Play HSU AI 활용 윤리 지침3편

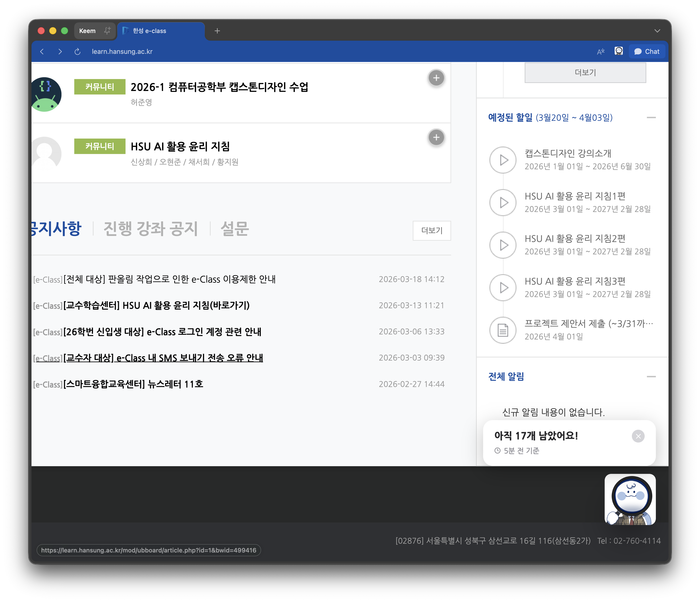(503, 288)
